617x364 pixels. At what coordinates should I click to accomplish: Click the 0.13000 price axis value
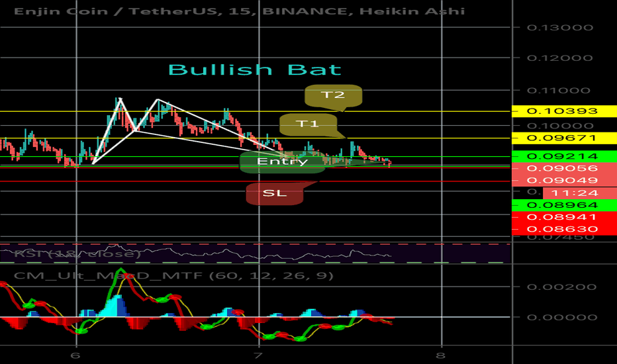tap(560, 28)
